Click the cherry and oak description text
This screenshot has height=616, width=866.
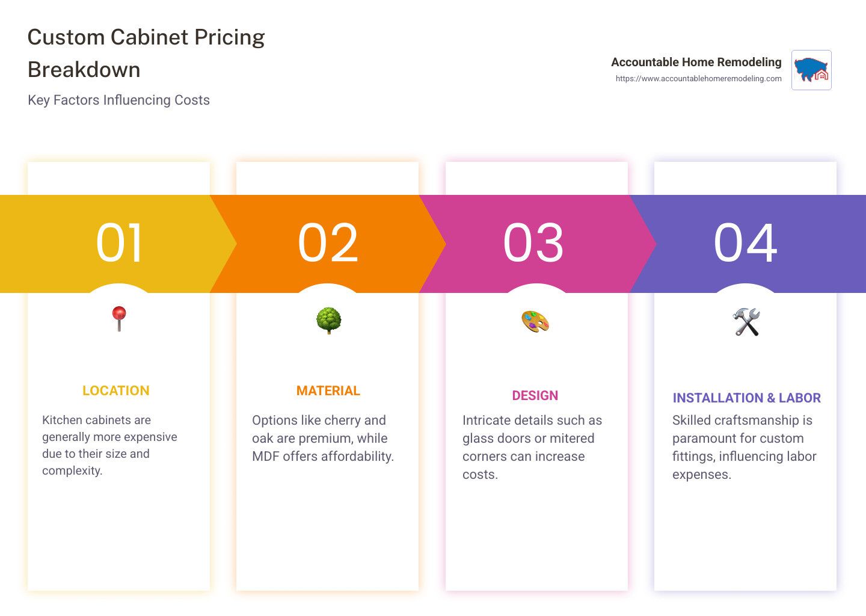point(323,438)
